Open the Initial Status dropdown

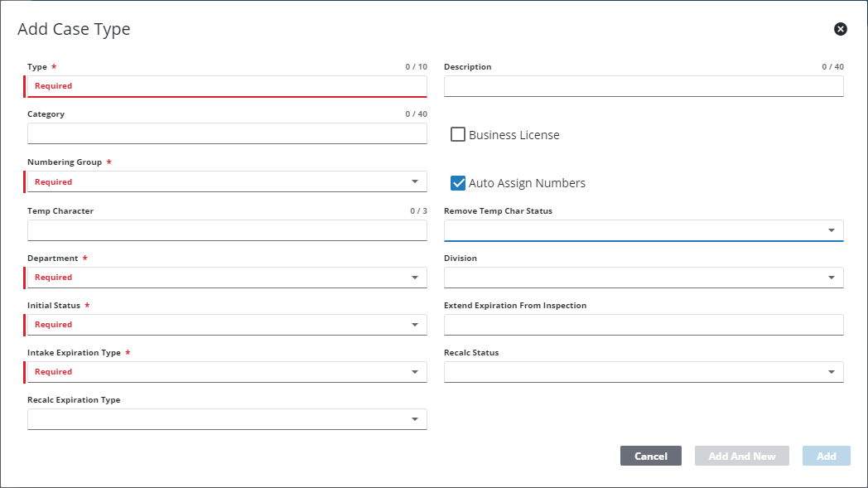226,325
